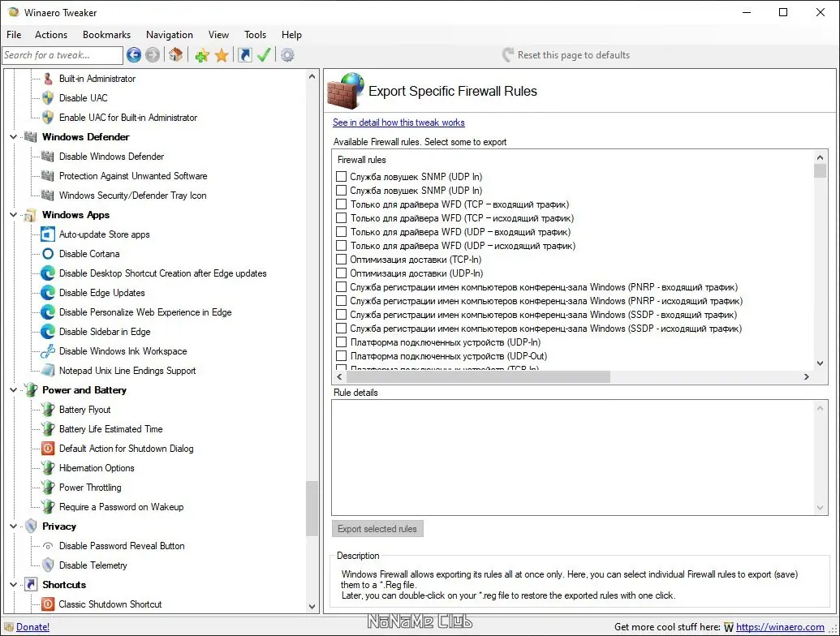Open settings via the gear toolbar icon

click(287, 54)
